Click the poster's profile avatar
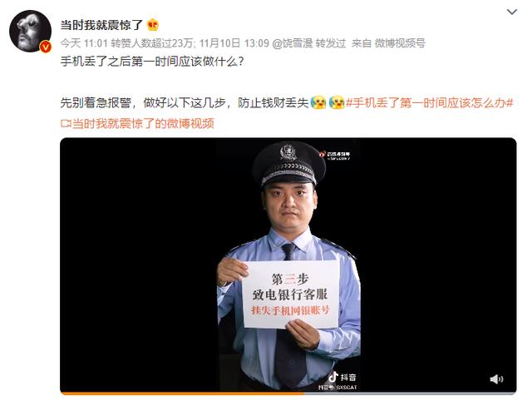Image resolution: width=532 pixels, height=406 pixels. (x=30, y=31)
